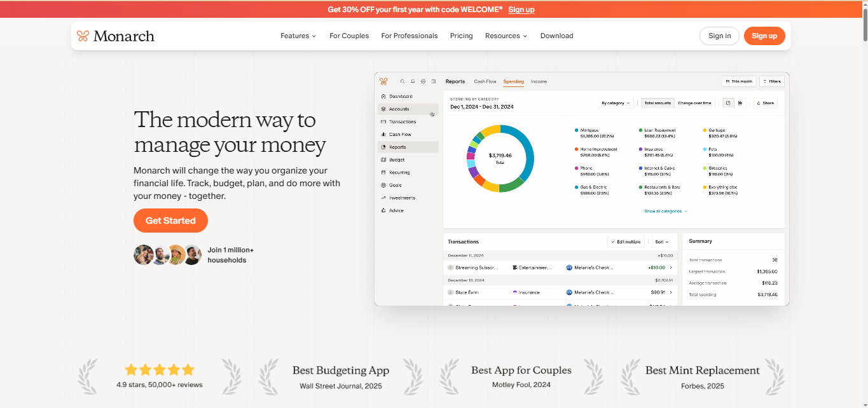Click the notification bell icon in dashboard preview
This screenshot has width=868, height=408.
413,81
